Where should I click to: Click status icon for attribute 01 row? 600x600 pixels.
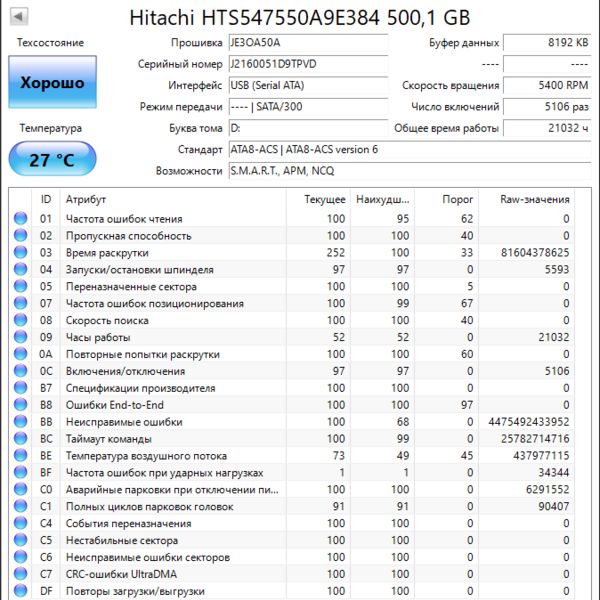coord(21,218)
